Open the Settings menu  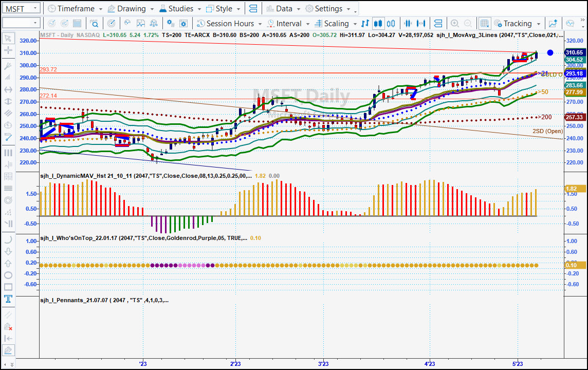[x=328, y=9]
